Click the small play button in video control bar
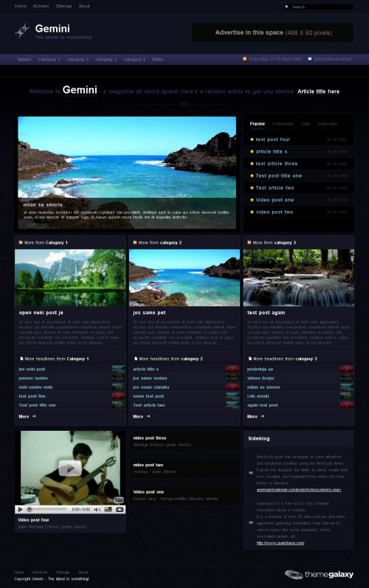The height and width of the screenshot is (588, 369). [x=20, y=509]
